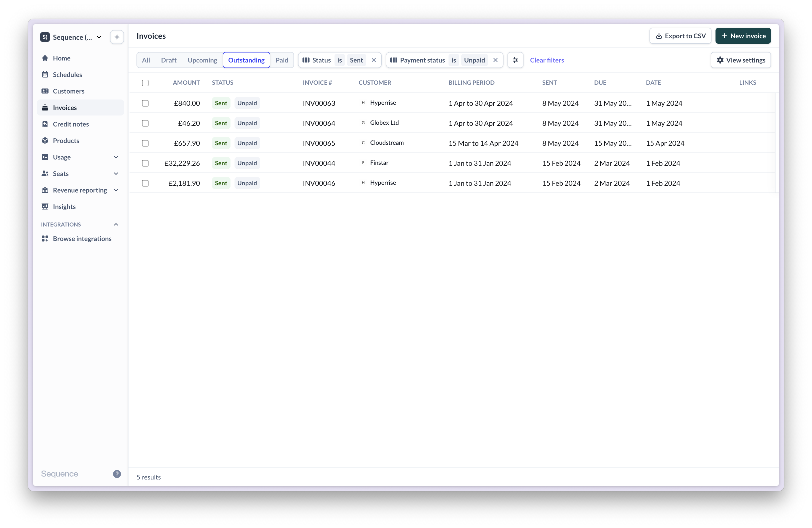Screen dimensions: 812x528
Task: Click the Customers card icon
Action: coord(45,91)
